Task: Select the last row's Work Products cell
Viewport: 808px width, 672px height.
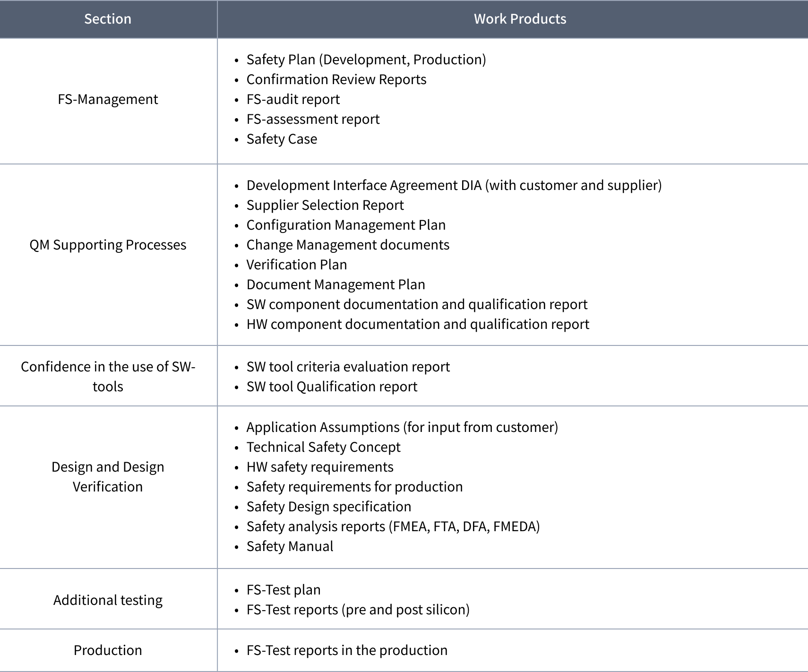Action: (513, 650)
